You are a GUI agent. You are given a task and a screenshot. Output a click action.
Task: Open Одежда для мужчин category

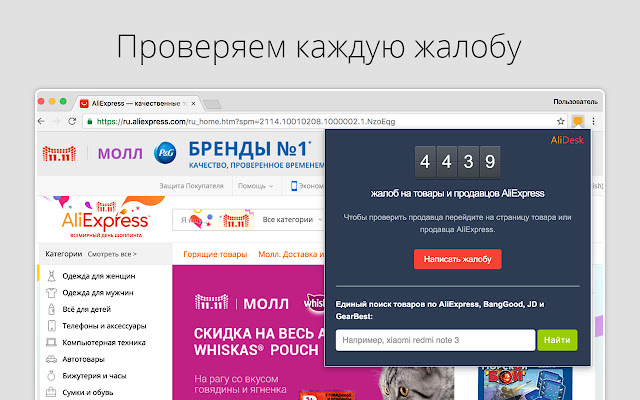pyautogui.click(x=98, y=293)
